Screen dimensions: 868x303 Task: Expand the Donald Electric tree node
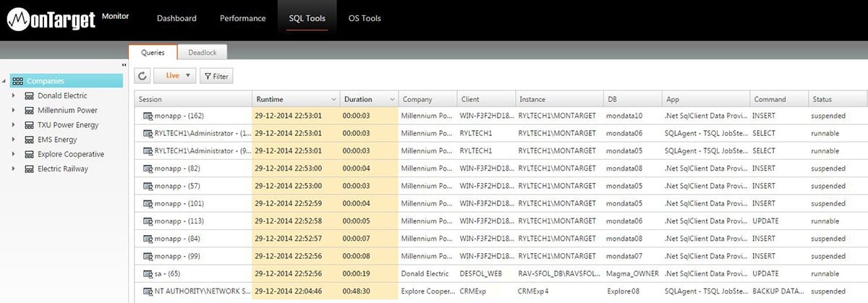(13, 95)
